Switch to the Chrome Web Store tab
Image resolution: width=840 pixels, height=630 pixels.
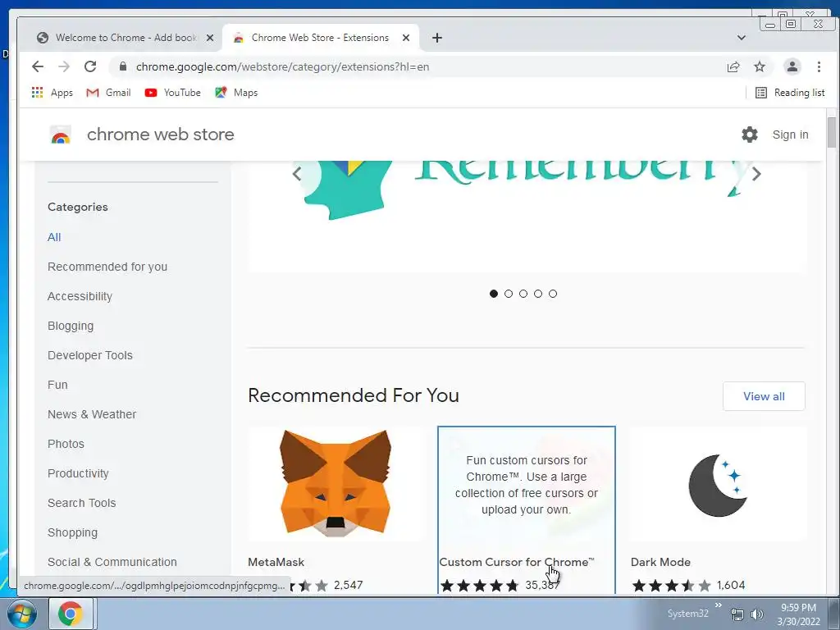point(321,38)
